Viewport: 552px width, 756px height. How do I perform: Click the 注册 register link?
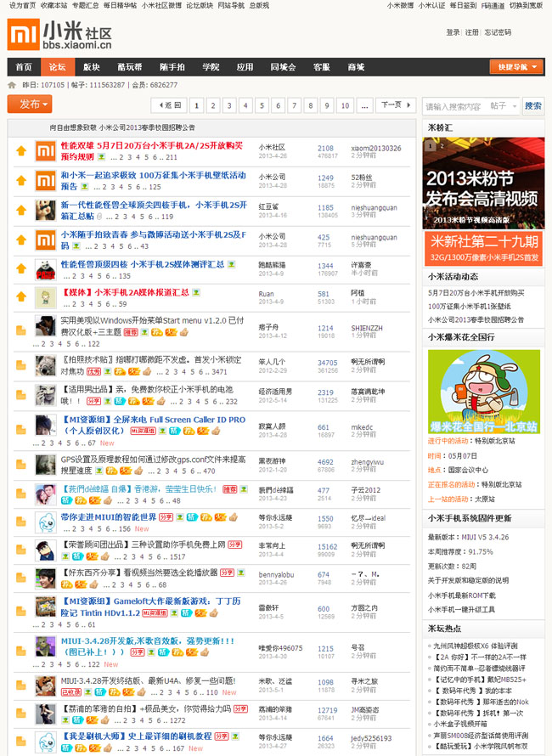(472, 32)
